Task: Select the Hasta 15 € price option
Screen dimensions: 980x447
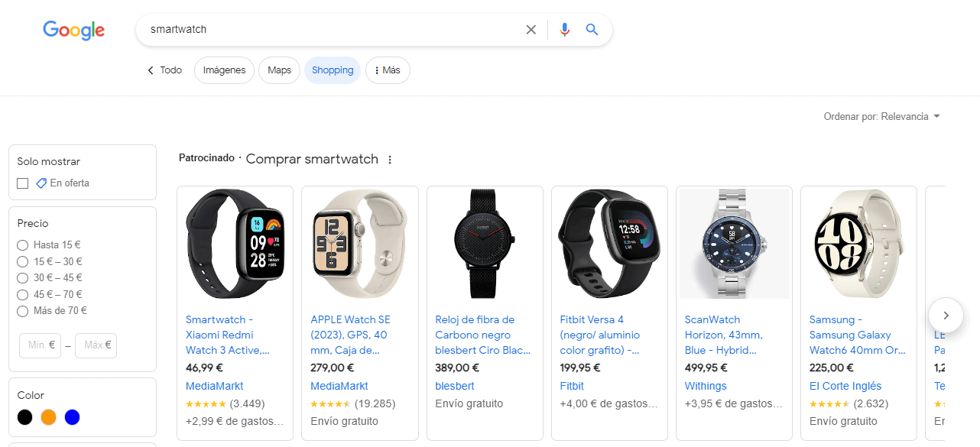Action: 23,245
